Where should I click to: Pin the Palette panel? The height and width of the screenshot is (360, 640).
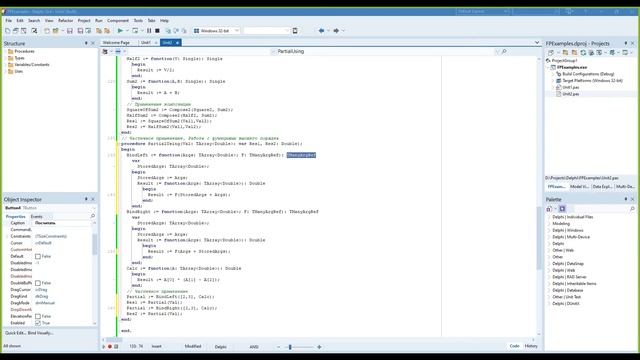[x=626, y=199]
